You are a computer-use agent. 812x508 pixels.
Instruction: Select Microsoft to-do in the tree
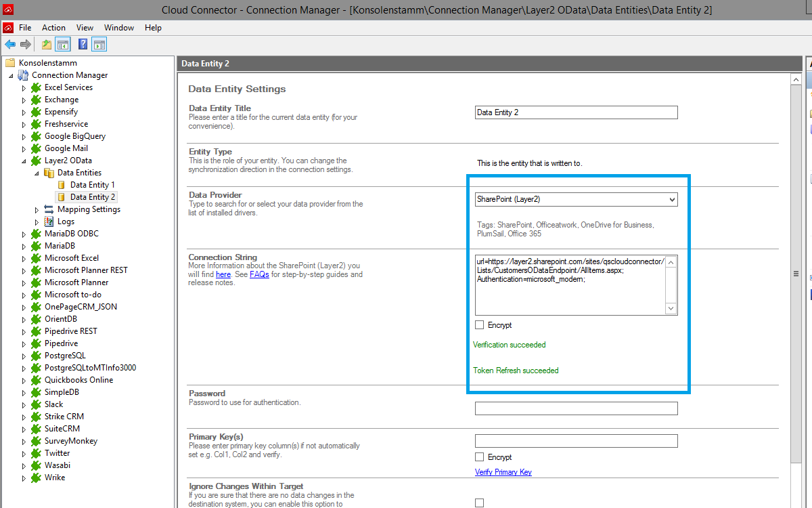73,295
